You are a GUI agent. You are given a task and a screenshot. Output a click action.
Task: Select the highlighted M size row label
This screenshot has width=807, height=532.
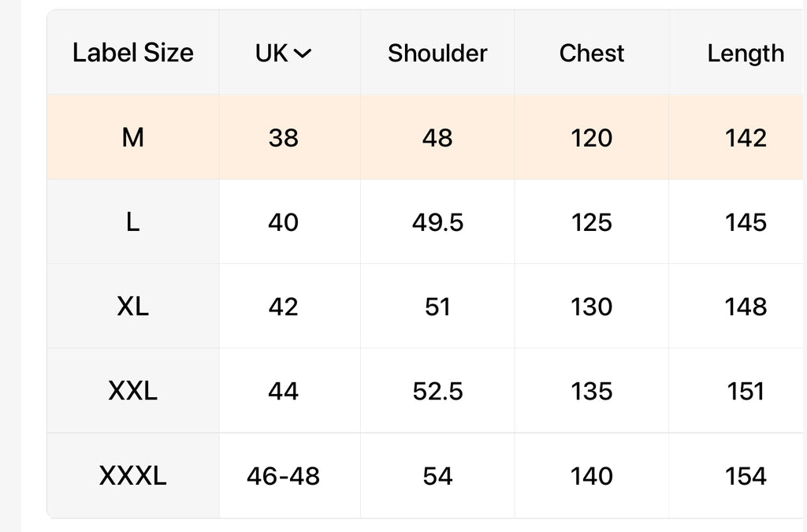click(x=132, y=137)
